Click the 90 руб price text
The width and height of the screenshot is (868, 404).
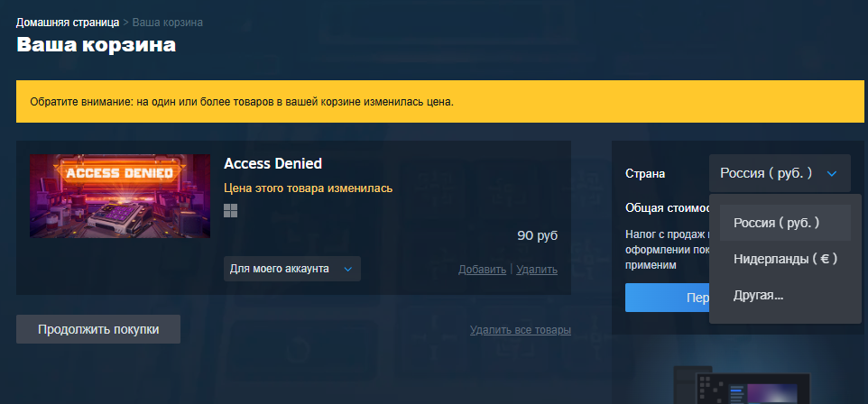[538, 235]
